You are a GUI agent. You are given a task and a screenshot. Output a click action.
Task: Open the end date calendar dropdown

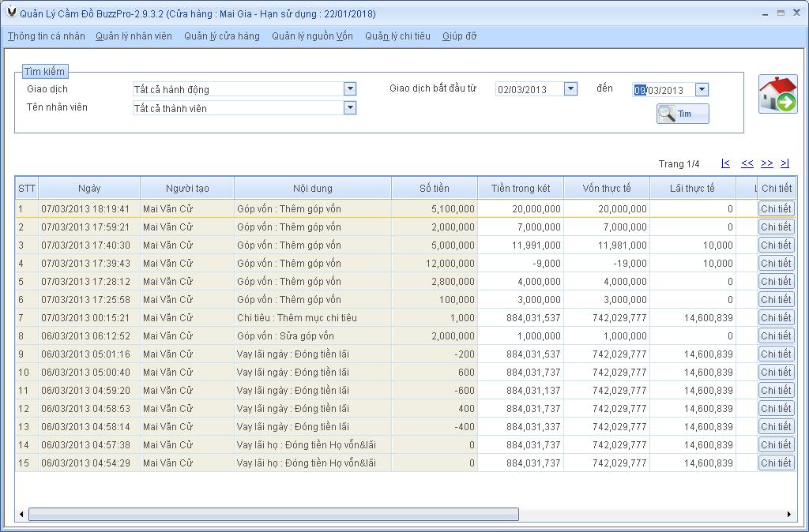tap(702, 90)
